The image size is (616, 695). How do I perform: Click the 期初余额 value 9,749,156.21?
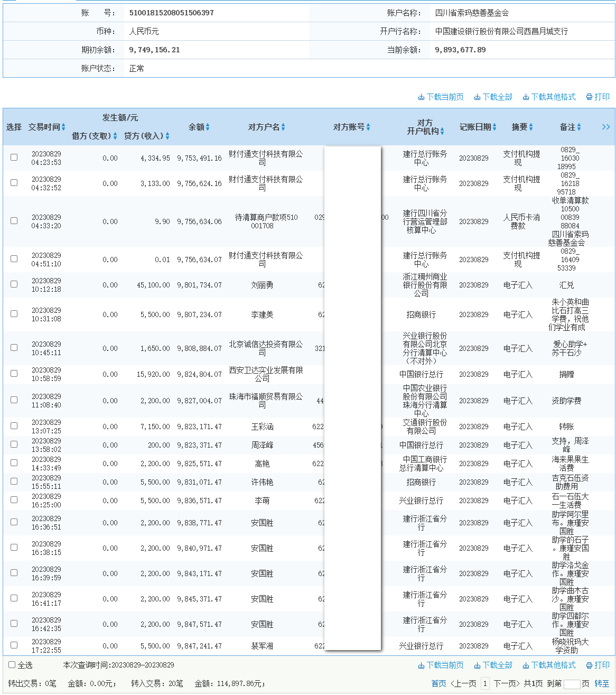click(x=154, y=50)
